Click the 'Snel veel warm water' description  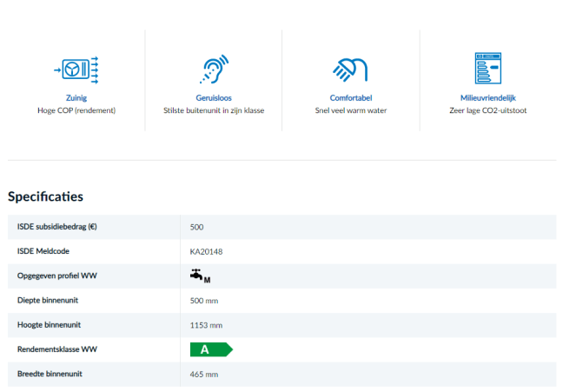[350, 110]
